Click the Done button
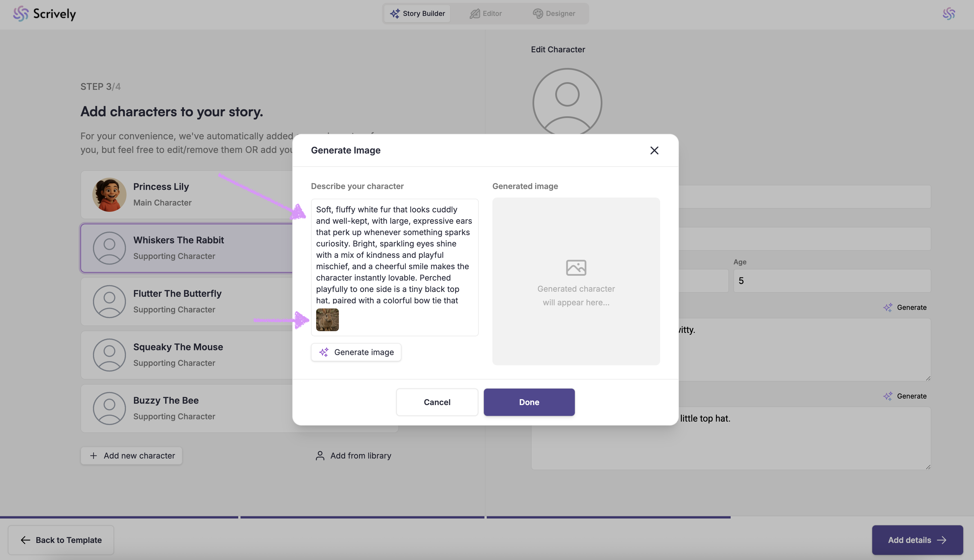Image resolution: width=974 pixels, height=560 pixels. (x=529, y=402)
